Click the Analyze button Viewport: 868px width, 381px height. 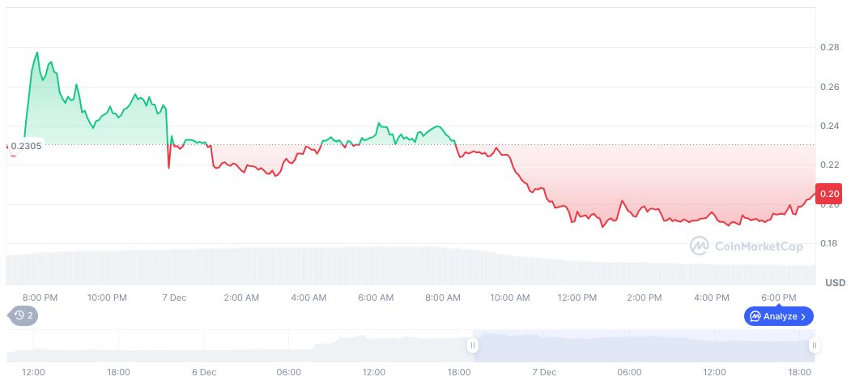pyautogui.click(x=779, y=316)
